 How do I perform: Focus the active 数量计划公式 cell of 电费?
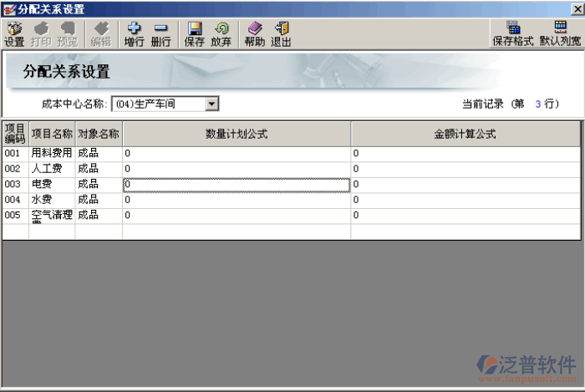click(x=237, y=185)
